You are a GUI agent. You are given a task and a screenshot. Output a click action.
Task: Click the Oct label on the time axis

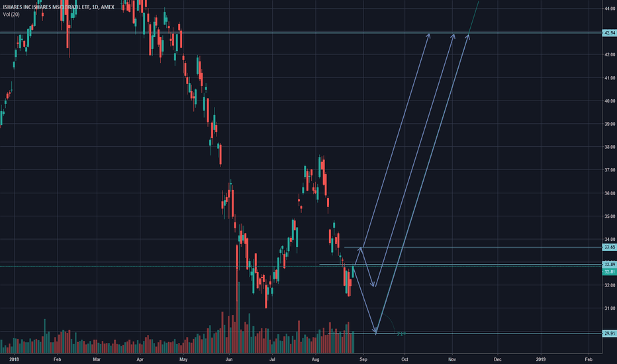404,359
